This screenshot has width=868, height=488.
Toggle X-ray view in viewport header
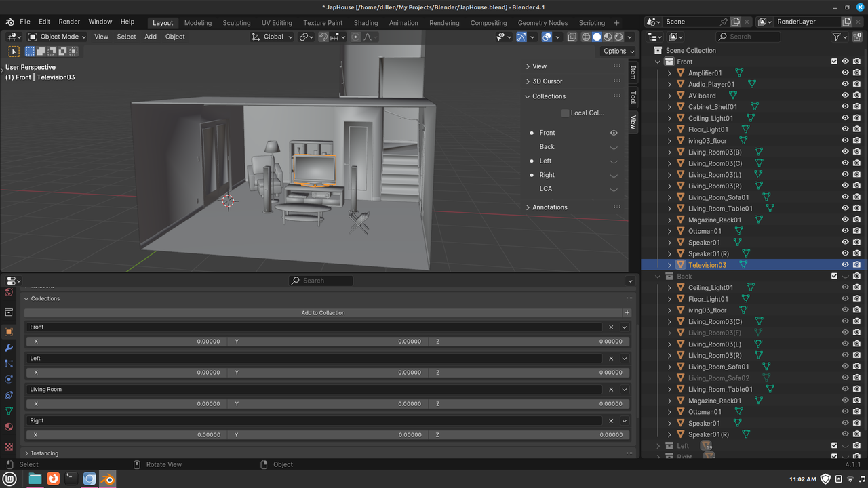(572, 37)
